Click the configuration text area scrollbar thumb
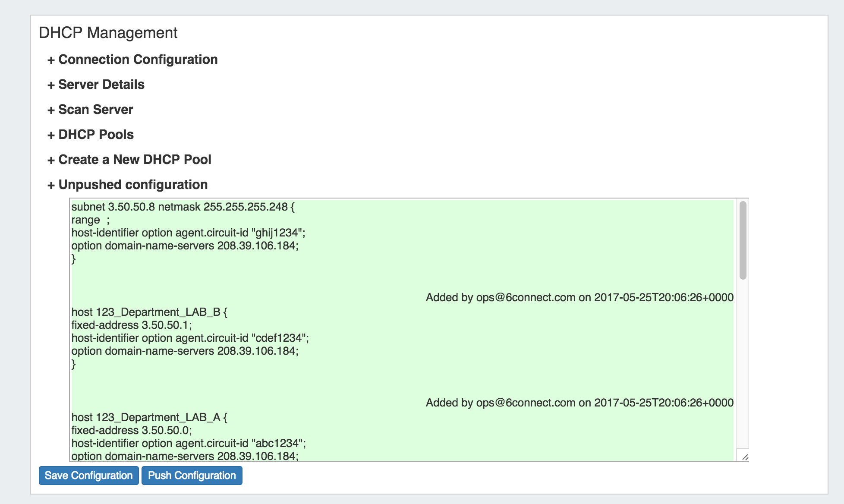 [743, 240]
